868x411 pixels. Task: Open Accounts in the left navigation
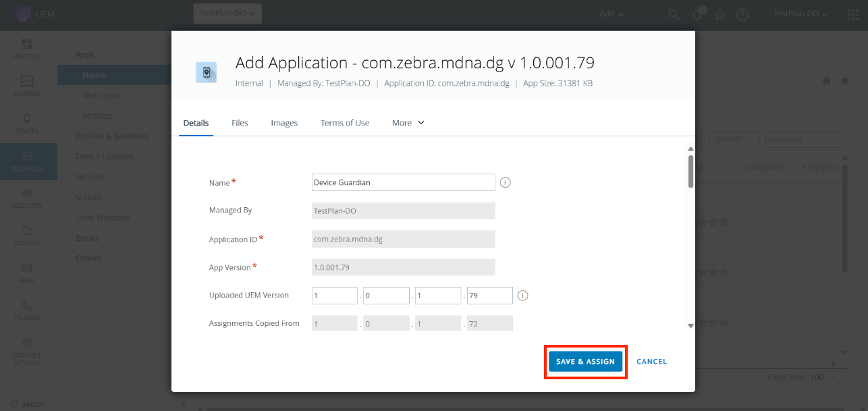(27, 198)
